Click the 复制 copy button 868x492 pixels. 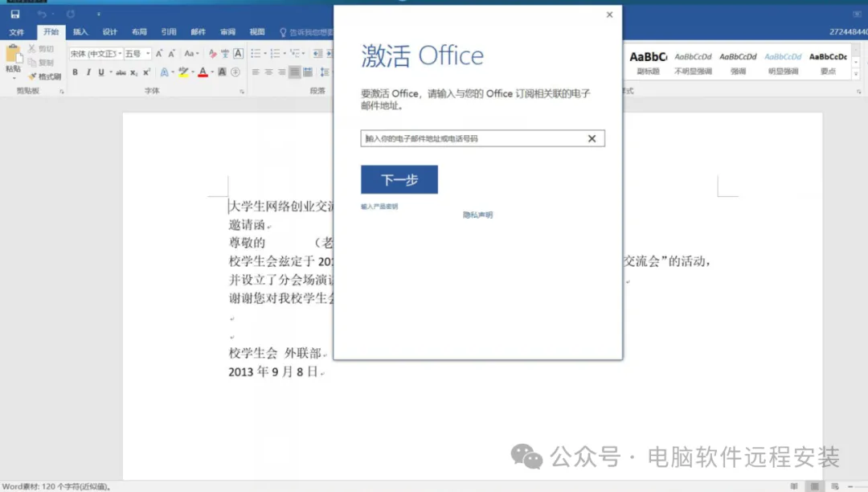[42, 63]
